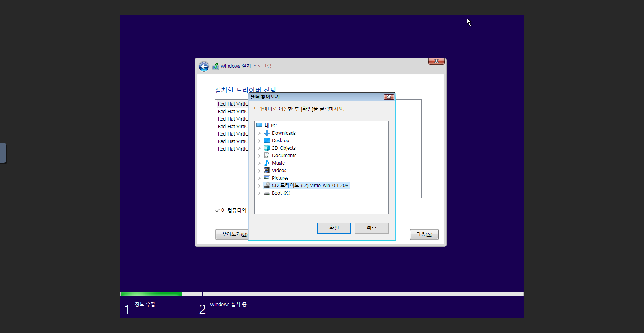Expand the Boot (X:) node
This screenshot has width=644, height=333.
(x=259, y=193)
